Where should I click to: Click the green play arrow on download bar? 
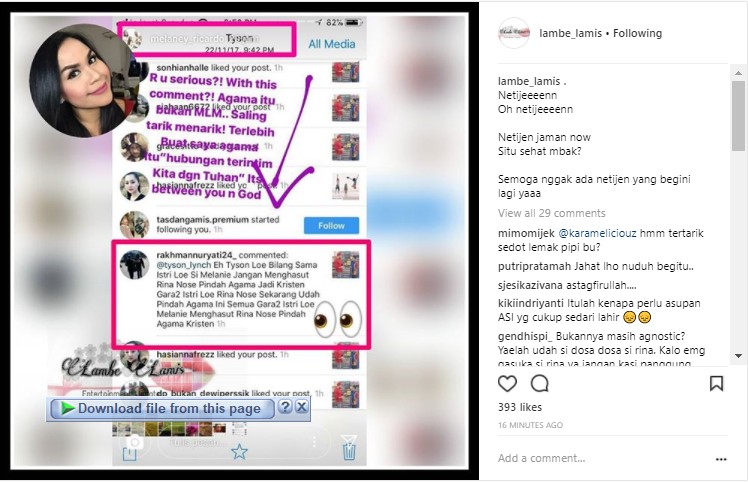point(68,409)
